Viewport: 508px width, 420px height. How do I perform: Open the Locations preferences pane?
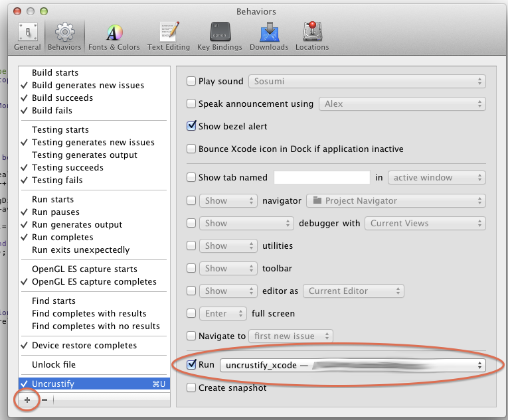(312, 36)
